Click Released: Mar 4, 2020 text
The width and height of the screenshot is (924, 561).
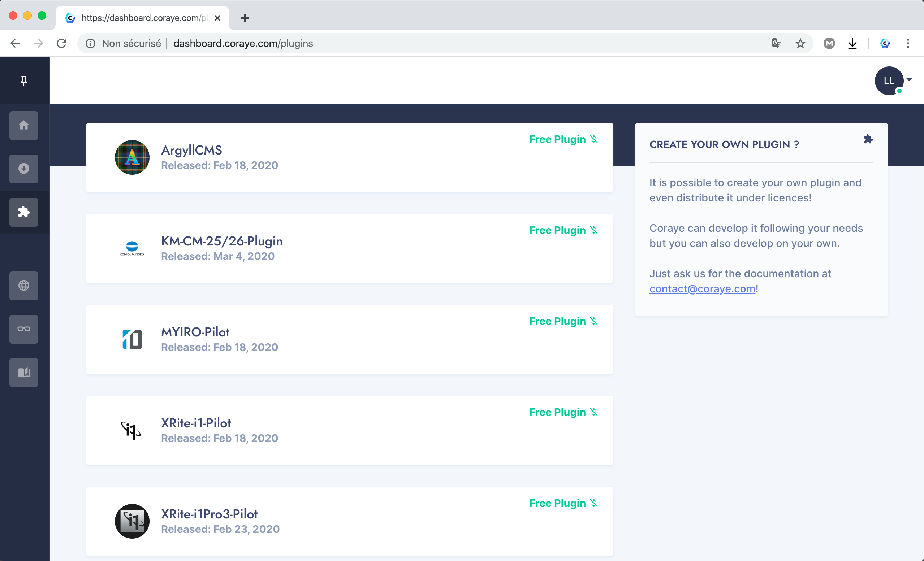tap(218, 256)
